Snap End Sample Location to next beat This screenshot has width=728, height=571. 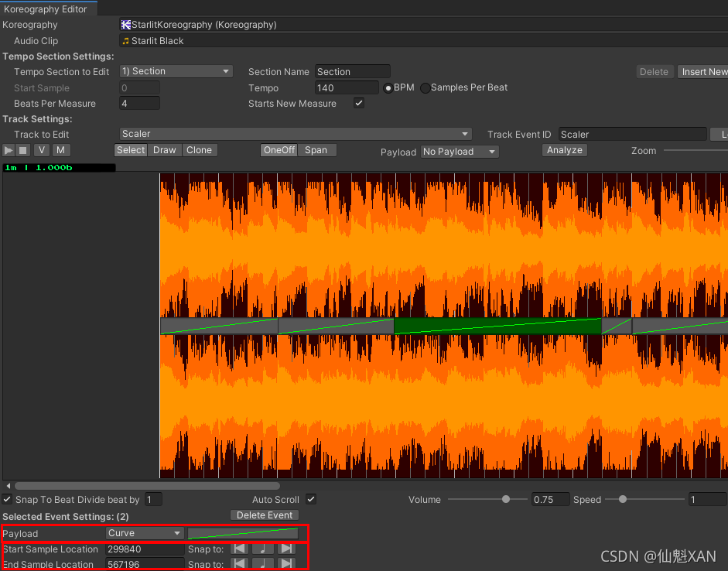[x=286, y=564]
